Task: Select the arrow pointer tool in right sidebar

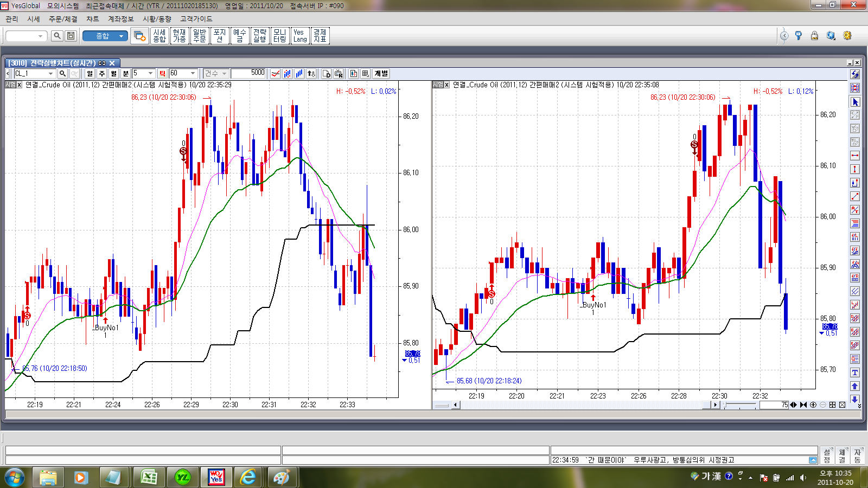Action: 855,102
